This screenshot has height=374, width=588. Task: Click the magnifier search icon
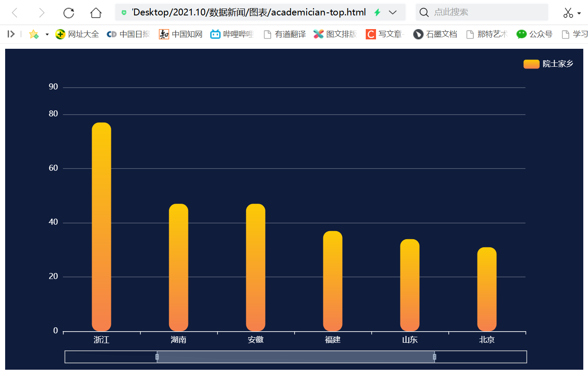(424, 12)
